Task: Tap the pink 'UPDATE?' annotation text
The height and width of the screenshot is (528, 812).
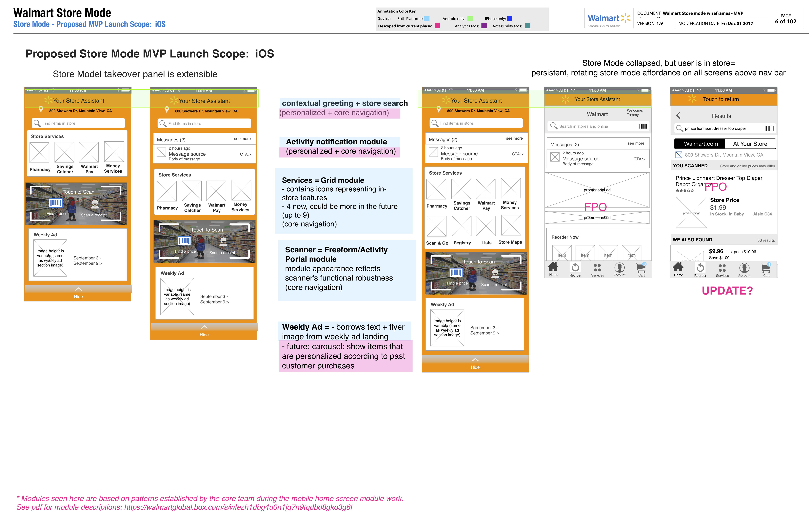Action: click(x=727, y=291)
